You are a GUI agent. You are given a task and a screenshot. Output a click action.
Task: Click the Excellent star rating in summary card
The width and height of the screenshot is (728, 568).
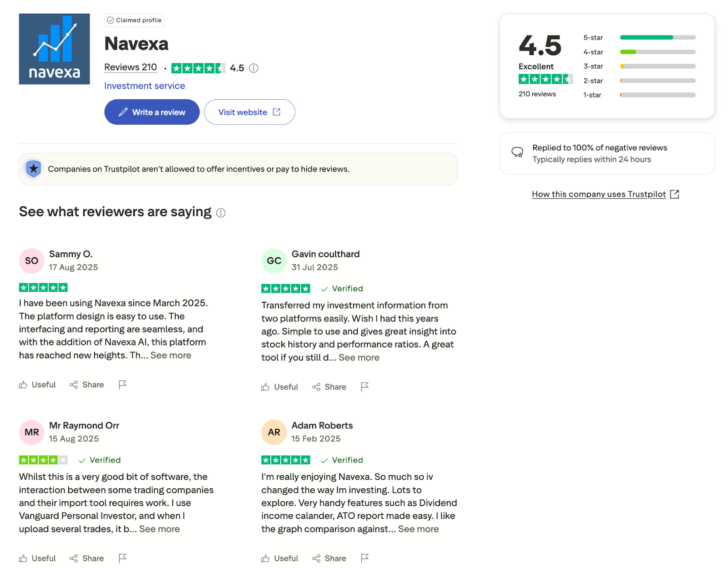(x=546, y=79)
